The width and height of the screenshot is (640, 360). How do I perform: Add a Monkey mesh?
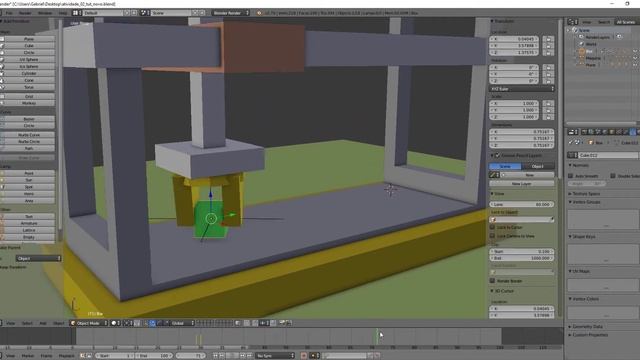click(x=29, y=103)
